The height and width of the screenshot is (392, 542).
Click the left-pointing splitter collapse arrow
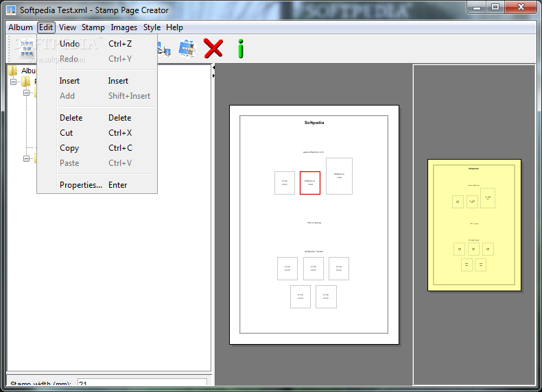click(x=213, y=68)
